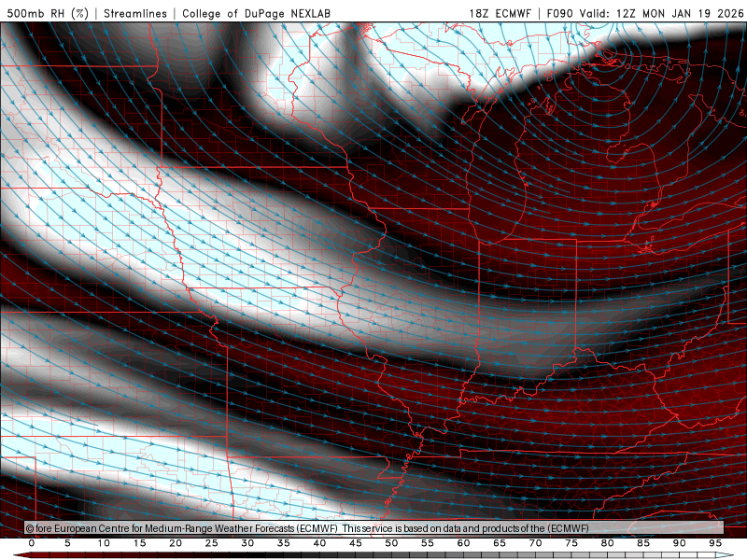The image size is (747, 560).
Task: Select the '0' value on the color scale
Action: (32, 543)
